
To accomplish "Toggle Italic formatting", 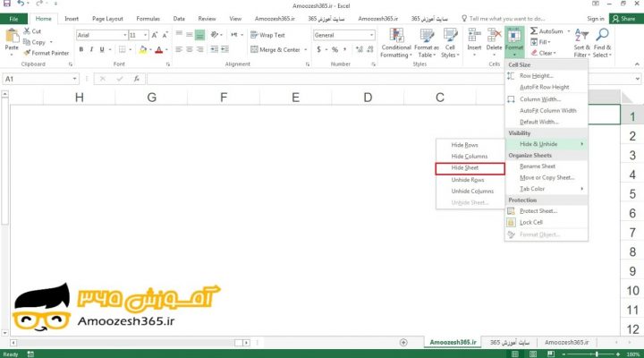I will tap(91, 50).
